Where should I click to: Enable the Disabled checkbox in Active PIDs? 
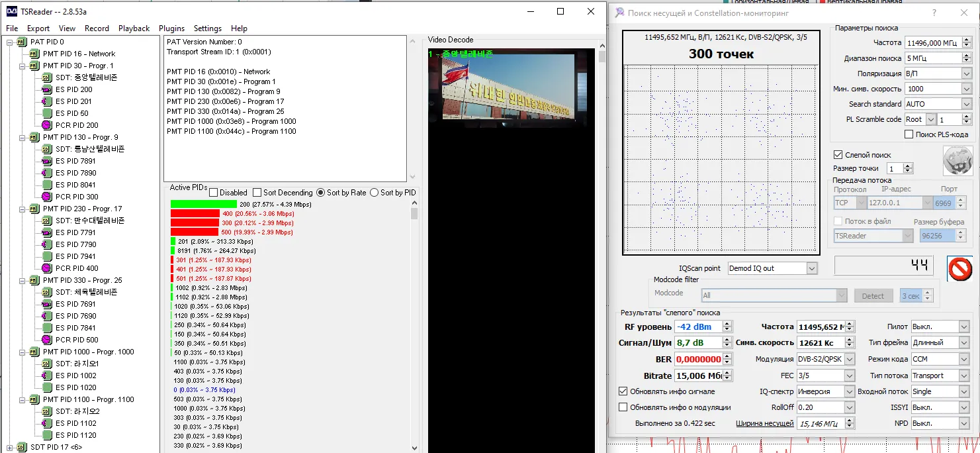(214, 193)
